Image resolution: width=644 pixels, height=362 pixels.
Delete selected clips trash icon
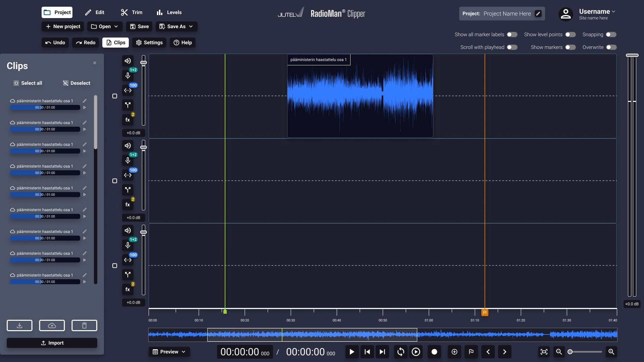point(84,325)
